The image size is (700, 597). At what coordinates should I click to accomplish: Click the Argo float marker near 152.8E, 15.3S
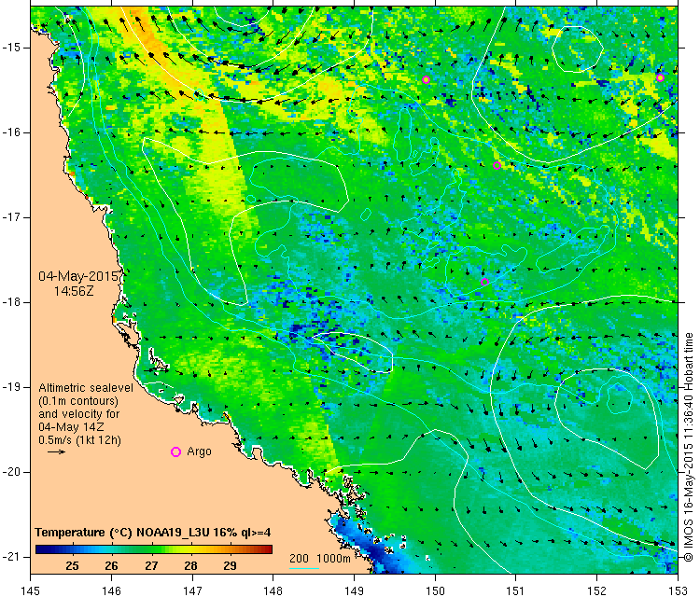pyautogui.click(x=660, y=78)
